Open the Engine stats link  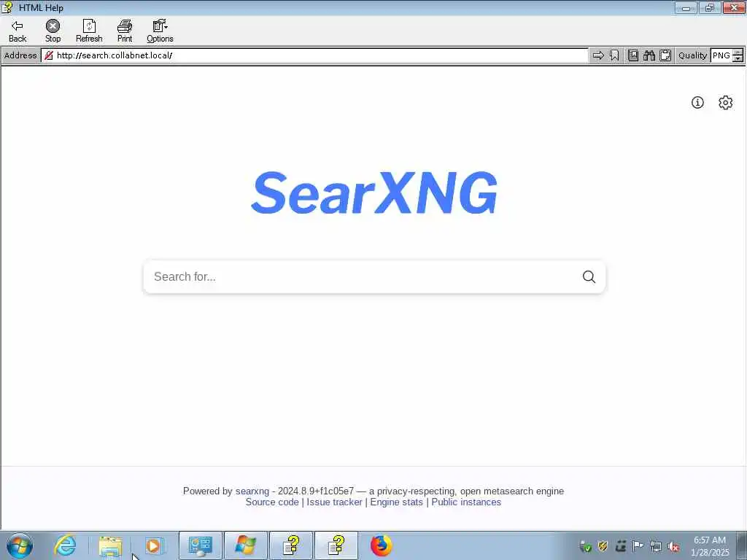[396, 502]
